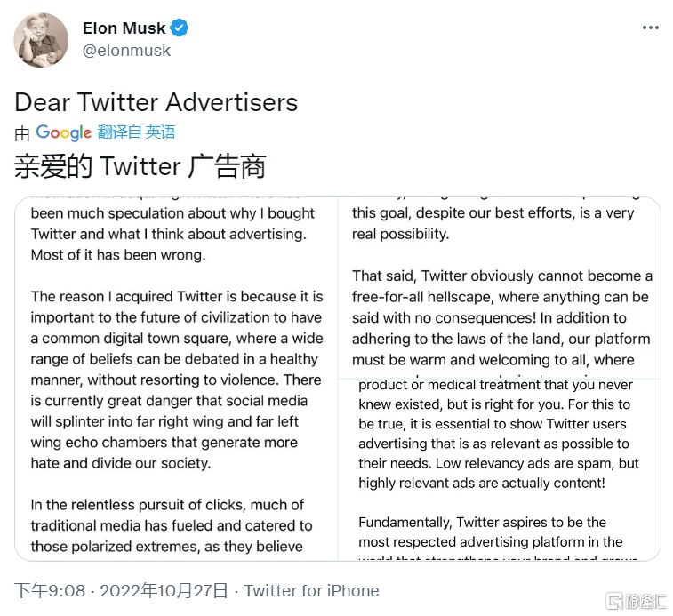Viewport: 673px width, 616px height.
Task: Open the top-right letter image
Action: click(501, 284)
